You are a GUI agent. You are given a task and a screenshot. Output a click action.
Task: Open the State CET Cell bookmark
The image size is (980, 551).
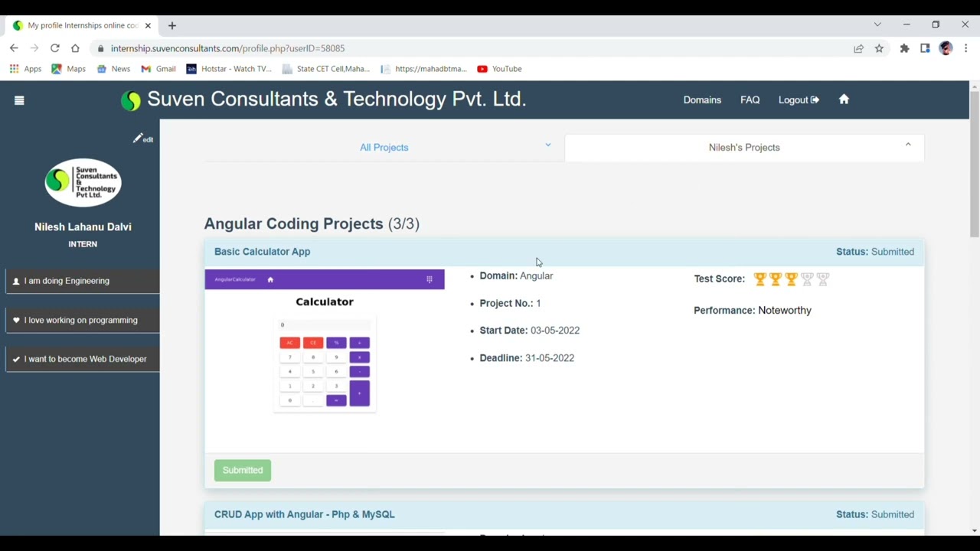coord(325,69)
